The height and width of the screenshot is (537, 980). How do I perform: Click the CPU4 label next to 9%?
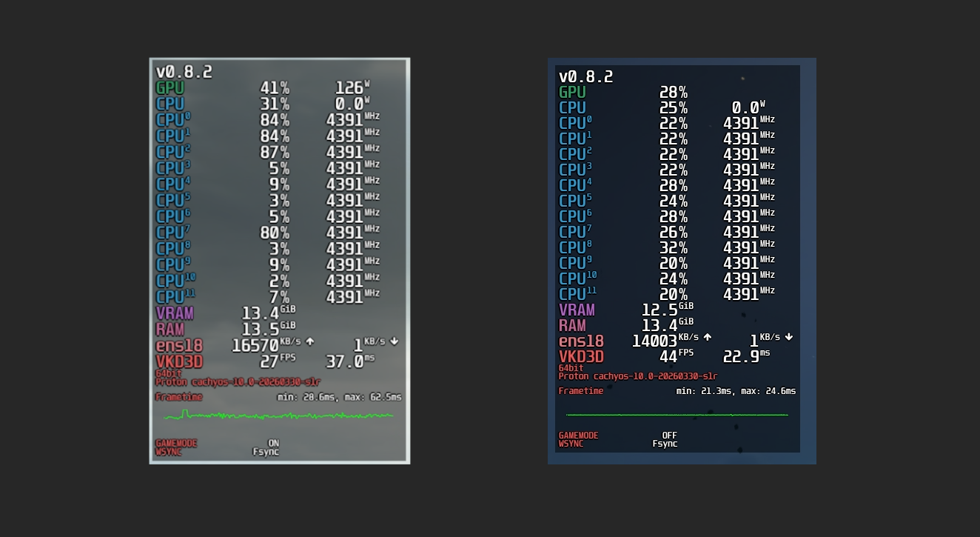173,184
